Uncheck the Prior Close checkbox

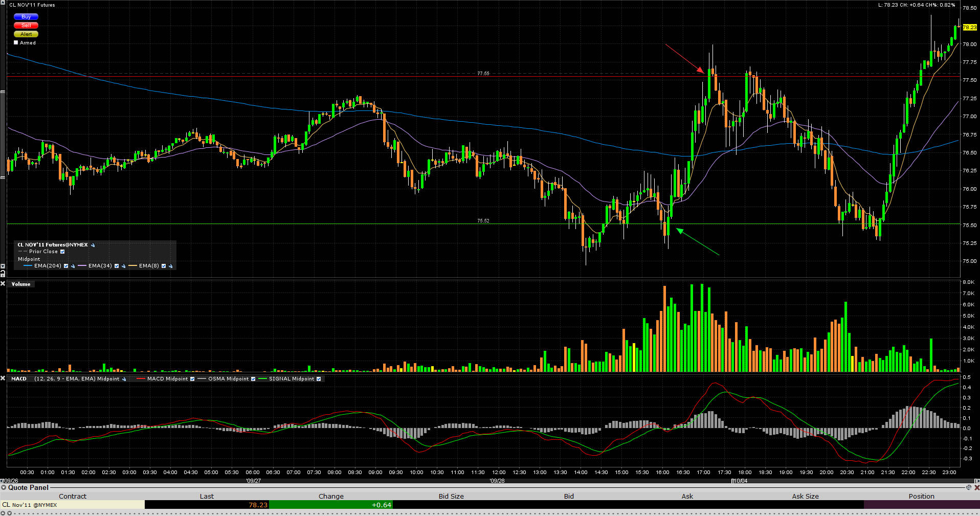pyautogui.click(x=62, y=252)
